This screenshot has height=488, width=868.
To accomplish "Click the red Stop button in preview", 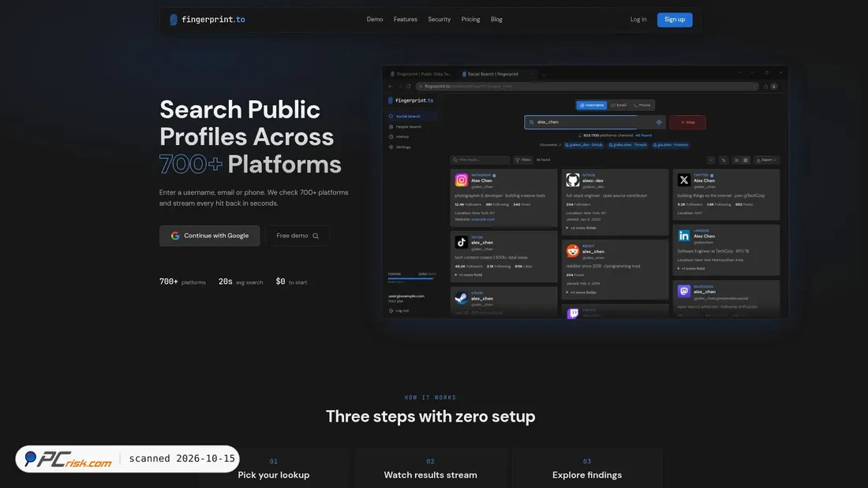I will click(687, 122).
